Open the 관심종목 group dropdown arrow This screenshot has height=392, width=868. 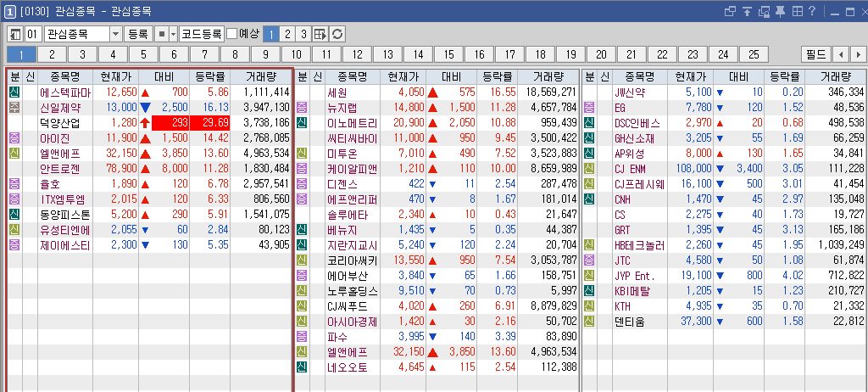coord(115,35)
